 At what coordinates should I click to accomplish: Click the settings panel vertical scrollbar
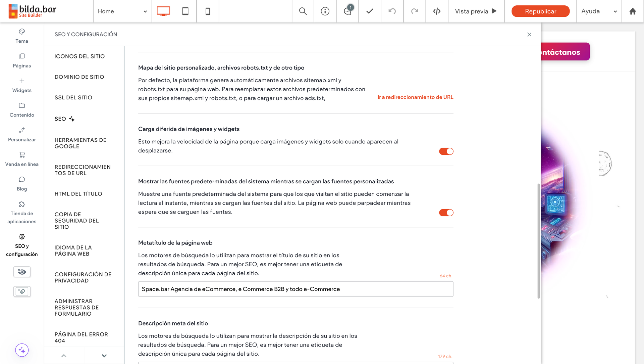pyautogui.click(x=539, y=241)
